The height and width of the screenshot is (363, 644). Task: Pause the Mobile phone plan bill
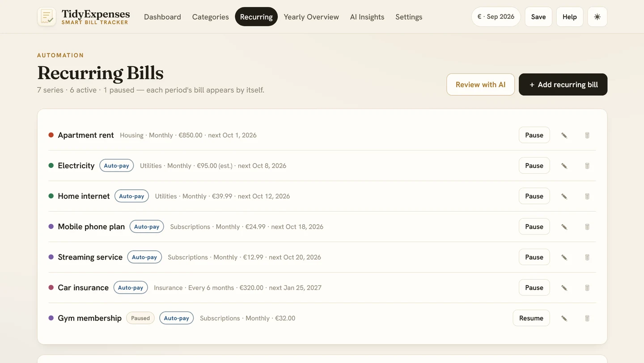[534, 226]
